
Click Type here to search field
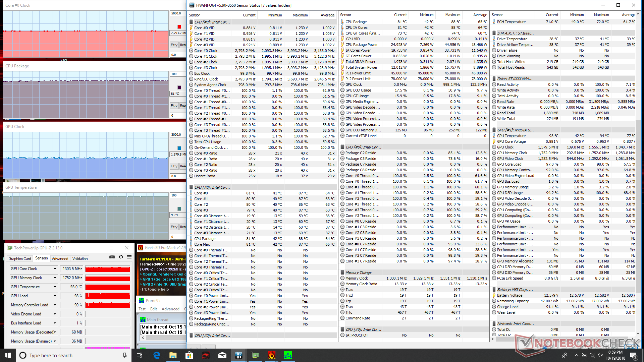(x=67, y=355)
